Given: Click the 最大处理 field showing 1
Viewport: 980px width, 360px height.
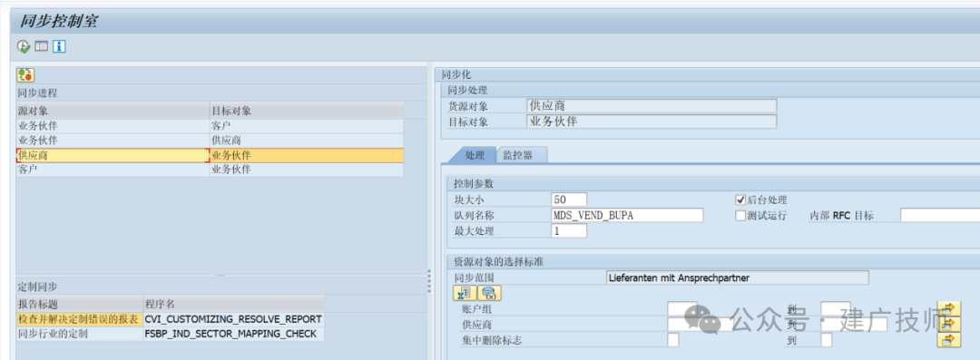Looking at the screenshot, I should point(569,230).
